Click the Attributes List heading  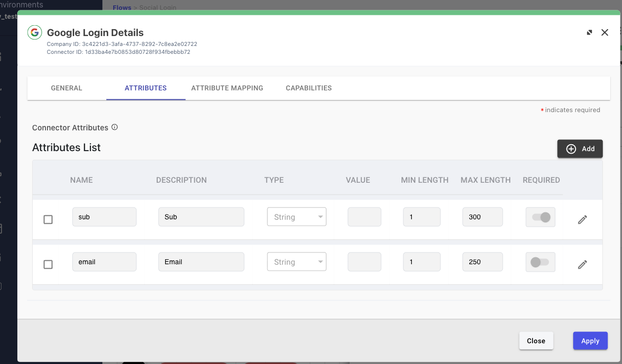tap(66, 147)
